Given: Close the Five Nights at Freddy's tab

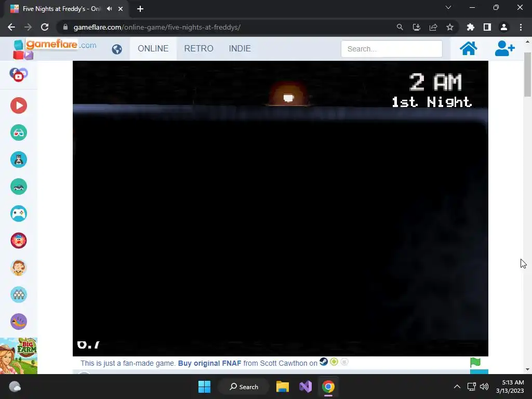Looking at the screenshot, I should [121, 9].
